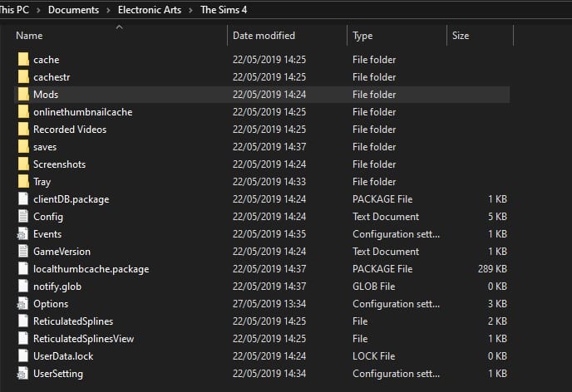The image size is (572, 392).
Task: Open chevron dropdown after Electronic Arts
Action: tap(193, 10)
